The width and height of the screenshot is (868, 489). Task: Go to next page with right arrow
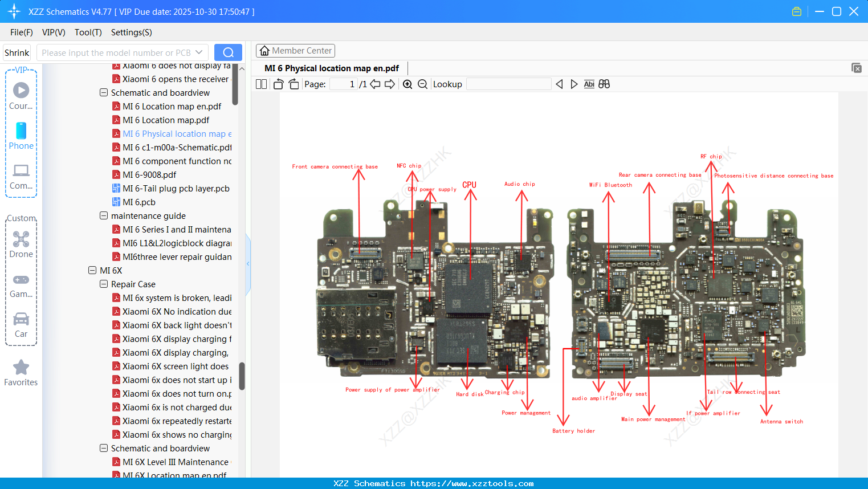click(x=390, y=84)
